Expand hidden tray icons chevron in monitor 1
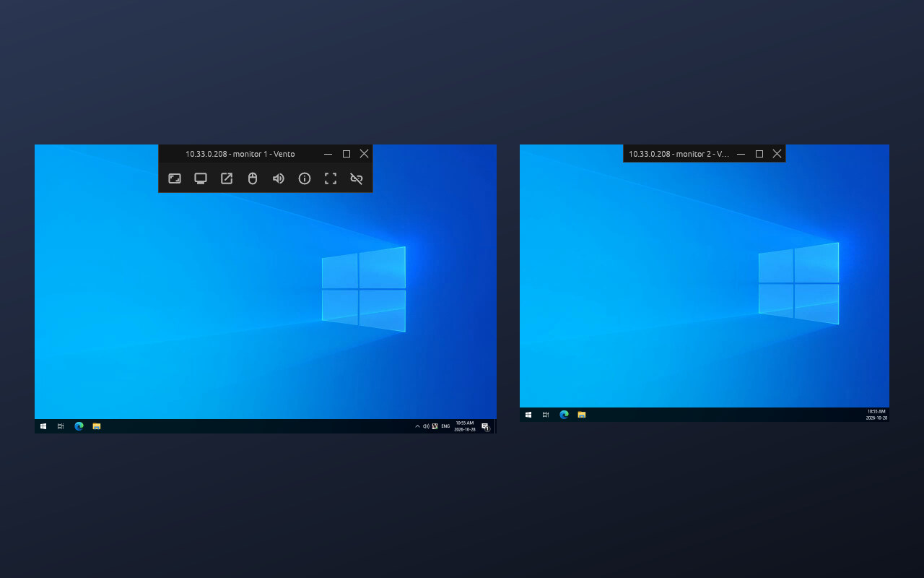This screenshot has height=578, width=924. 417,426
